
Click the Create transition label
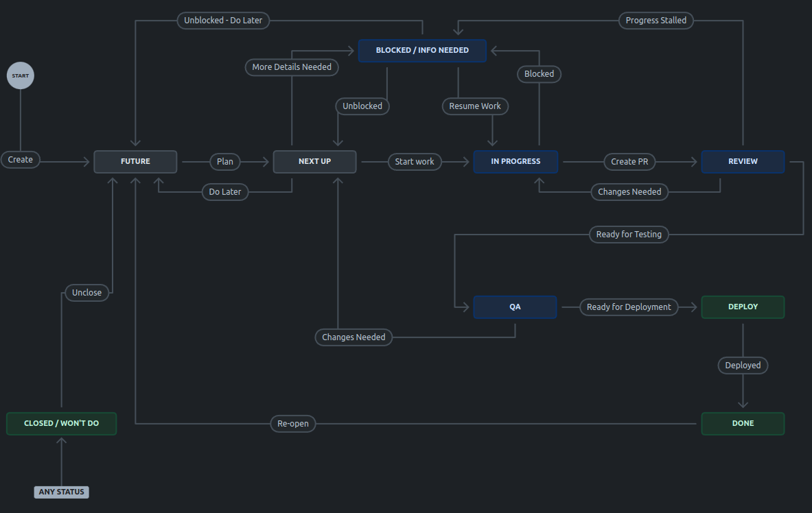[20, 159]
